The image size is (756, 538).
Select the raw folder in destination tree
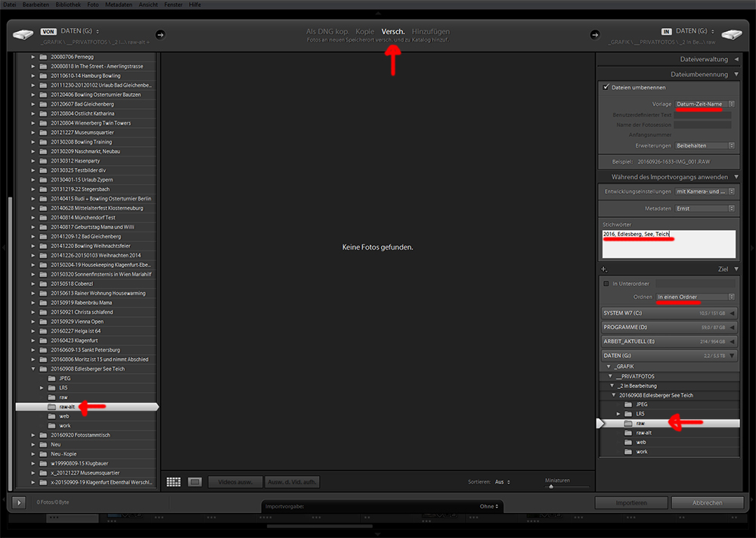[x=669, y=423]
